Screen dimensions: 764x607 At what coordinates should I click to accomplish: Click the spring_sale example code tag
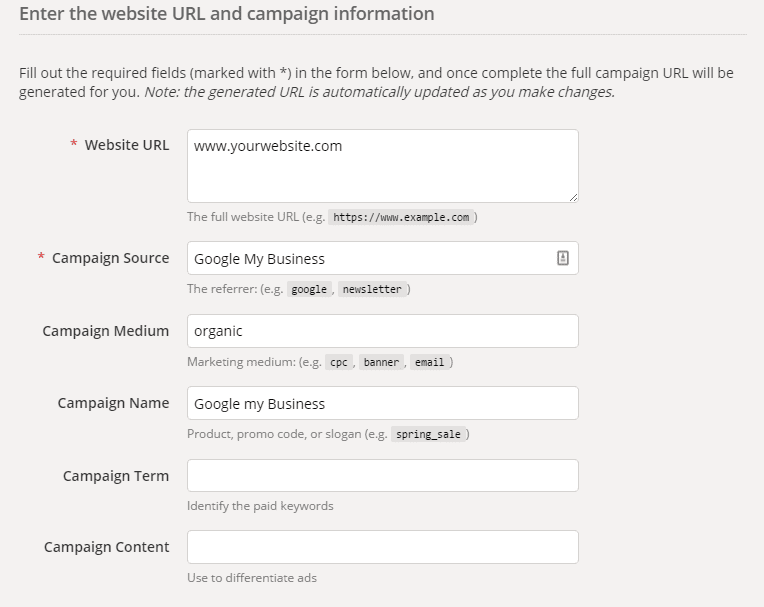point(428,434)
